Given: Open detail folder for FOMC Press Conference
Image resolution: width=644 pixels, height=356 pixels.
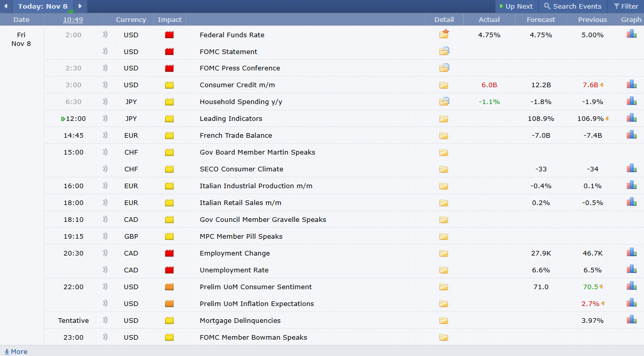Looking at the screenshot, I should coord(444,67).
